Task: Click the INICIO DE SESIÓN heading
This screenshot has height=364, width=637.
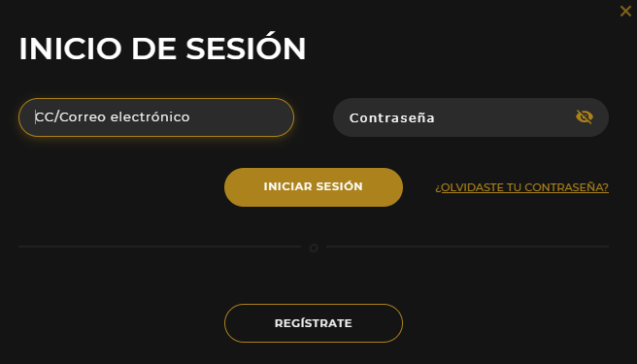Action: (x=162, y=49)
